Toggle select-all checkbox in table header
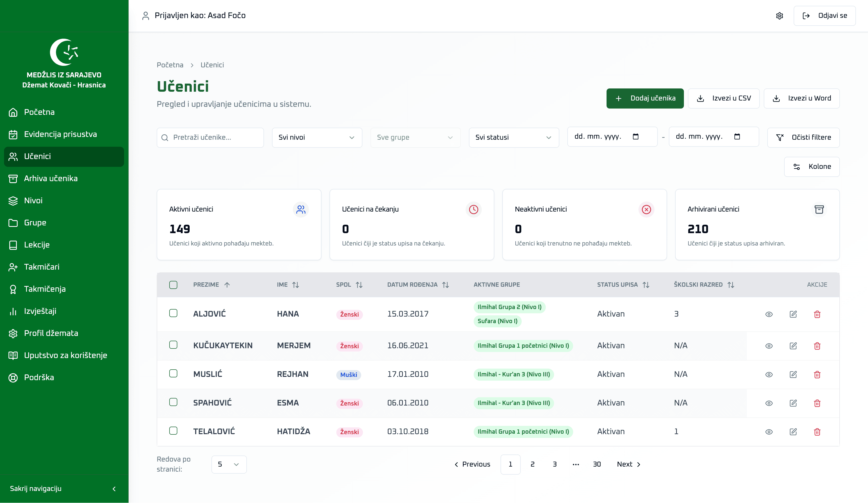Viewport: 868px width, 503px height. [173, 285]
